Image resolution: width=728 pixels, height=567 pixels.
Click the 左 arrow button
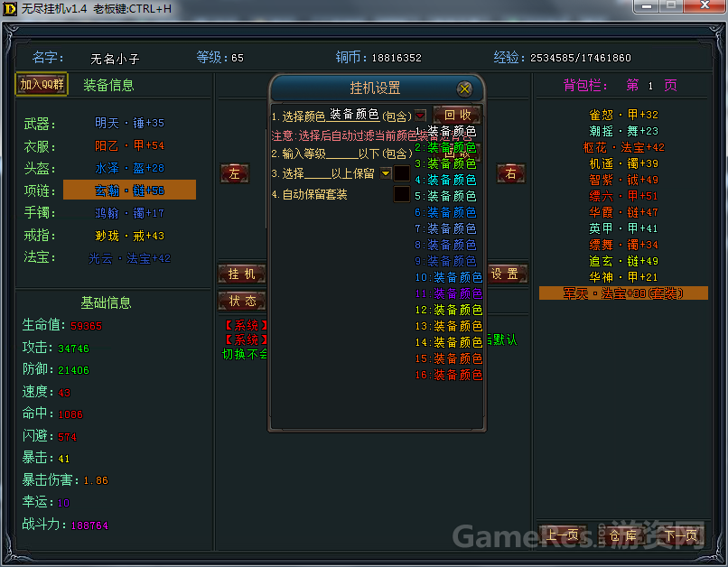(235, 173)
